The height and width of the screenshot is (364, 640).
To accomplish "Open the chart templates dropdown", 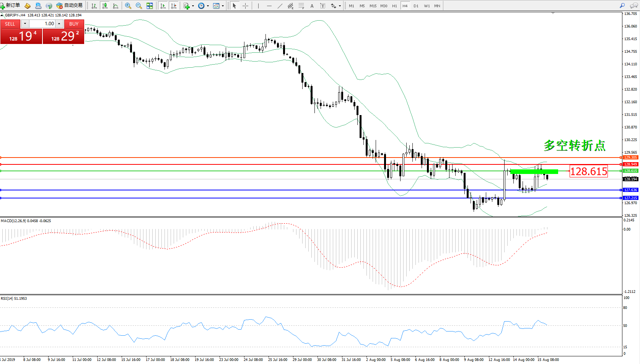I will (223, 6).
